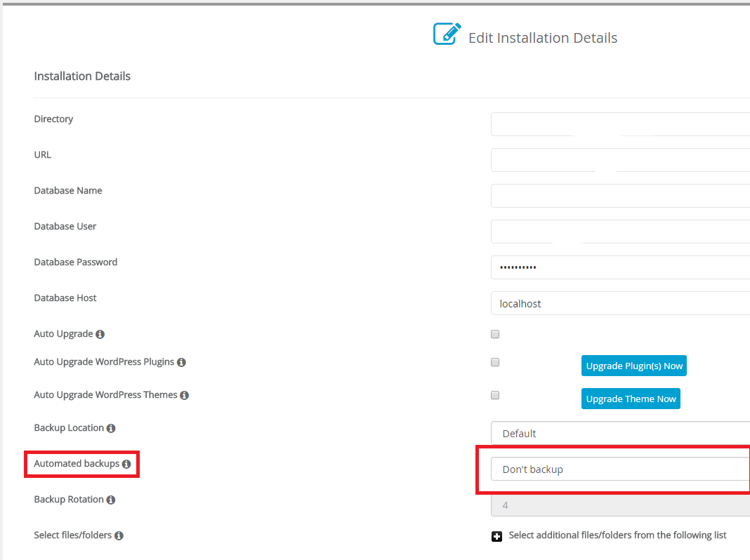Click the Backup Location info icon
750x560 pixels.
pos(113,427)
